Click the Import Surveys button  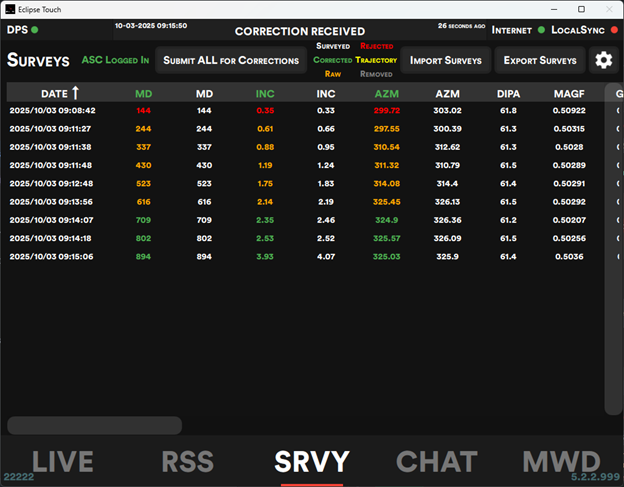click(445, 60)
